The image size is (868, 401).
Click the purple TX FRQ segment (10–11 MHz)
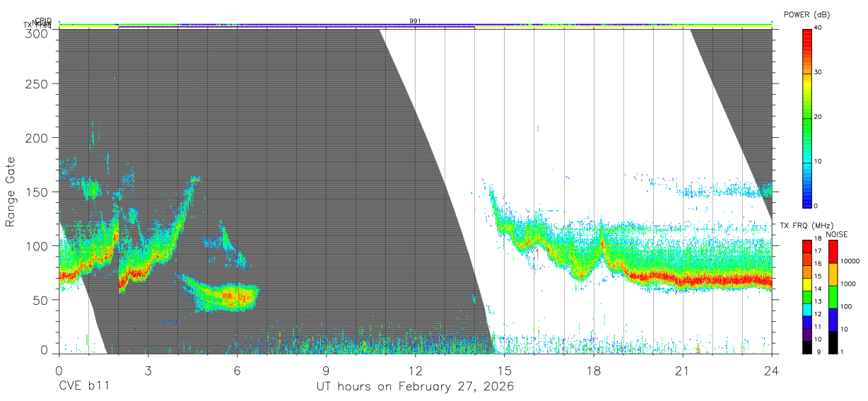click(807, 333)
